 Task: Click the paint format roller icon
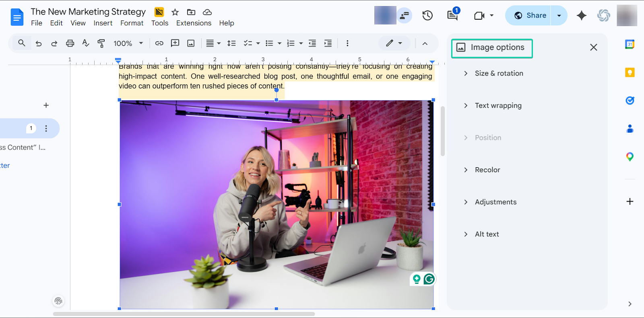tap(101, 43)
